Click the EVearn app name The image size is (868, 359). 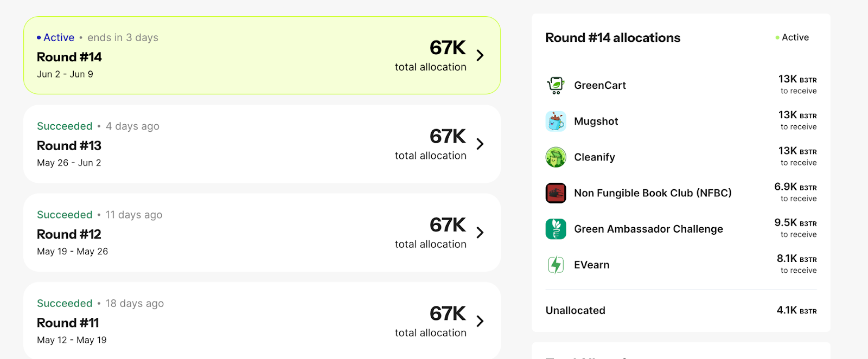[x=592, y=265]
